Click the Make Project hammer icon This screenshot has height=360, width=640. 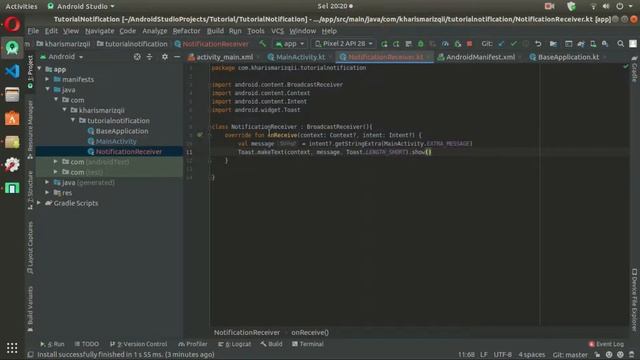click(x=262, y=44)
